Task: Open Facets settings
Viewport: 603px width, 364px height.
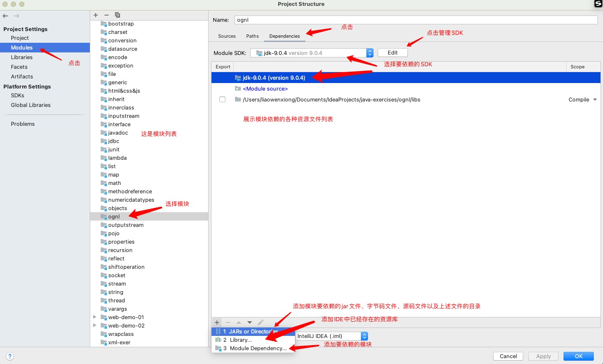Action: pyautogui.click(x=19, y=67)
